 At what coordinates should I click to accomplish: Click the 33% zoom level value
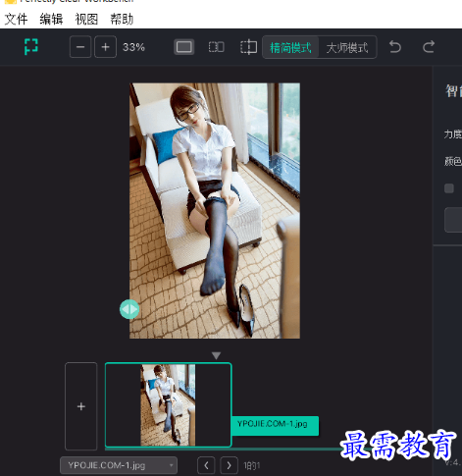[133, 47]
